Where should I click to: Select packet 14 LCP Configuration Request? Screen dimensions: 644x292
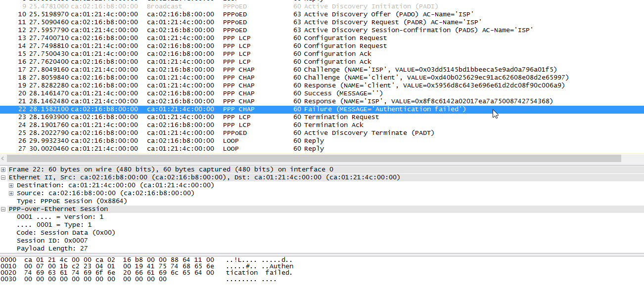322,46
